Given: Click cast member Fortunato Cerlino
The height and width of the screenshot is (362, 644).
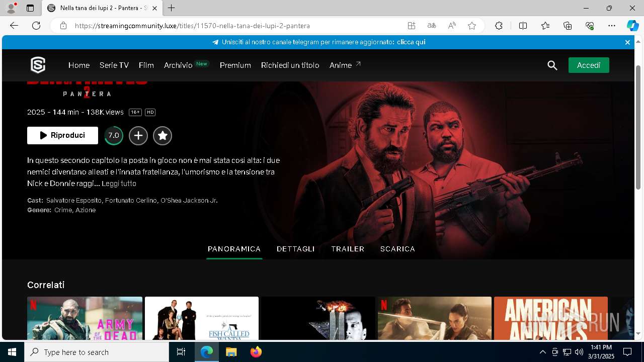Looking at the screenshot, I should 131,200.
